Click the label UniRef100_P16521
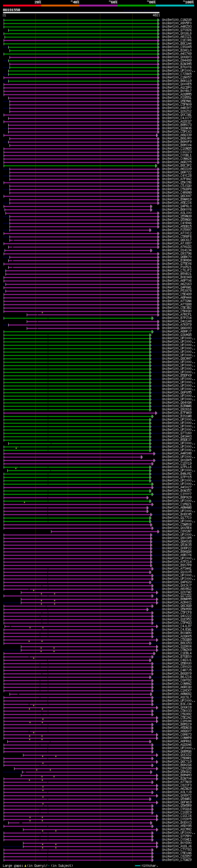Screen dimensions: 197x868 pyautogui.click(x=176, y=267)
